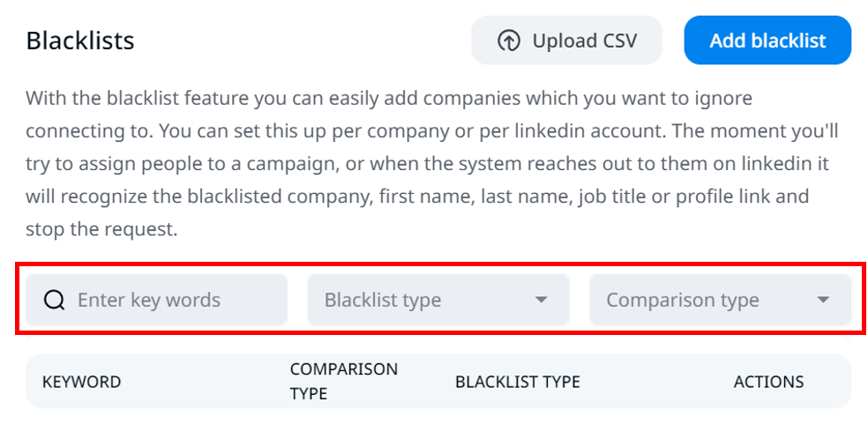This screenshot has width=868, height=424.
Task: Click the Add blacklist button
Action: pyautogui.click(x=767, y=41)
